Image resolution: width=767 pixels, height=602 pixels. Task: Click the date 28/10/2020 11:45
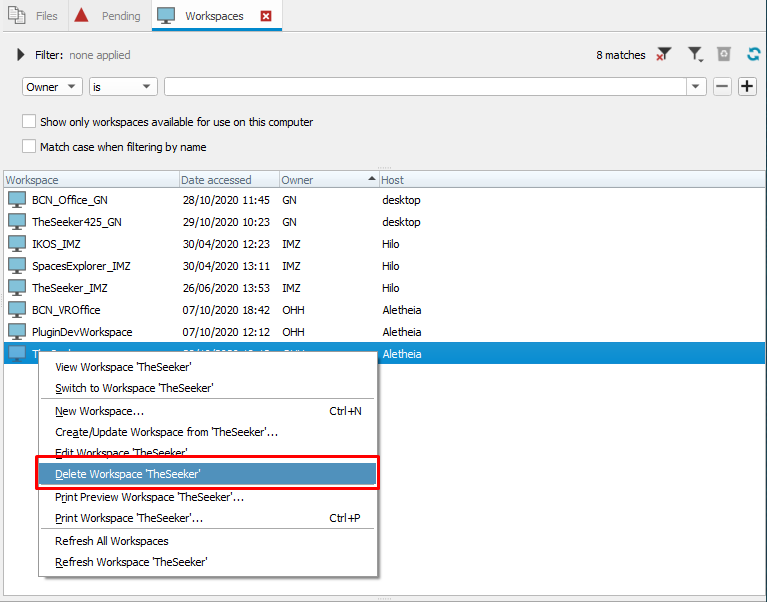(x=226, y=200)
